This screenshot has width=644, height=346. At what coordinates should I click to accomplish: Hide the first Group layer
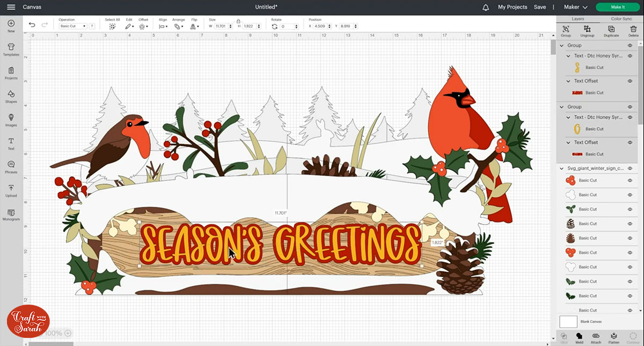coord(630,46)
